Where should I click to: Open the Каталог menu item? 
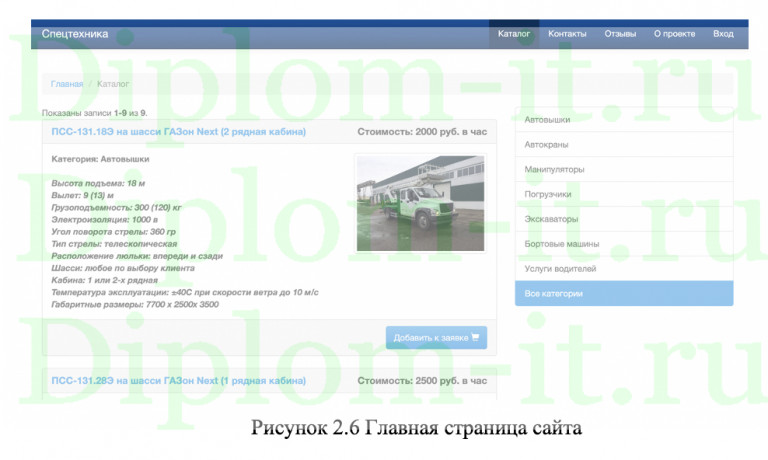[514, 34]
